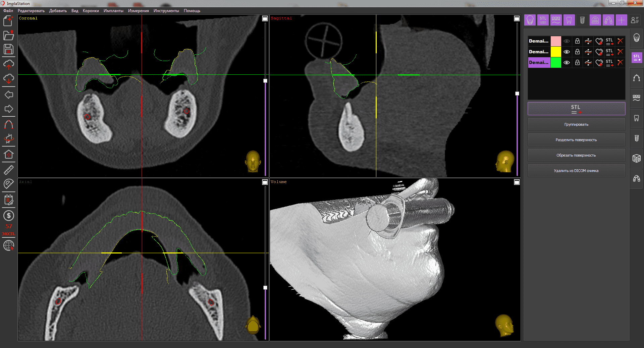Export green Demai surface as STL
Image resolution: width=644 pixels, height=348 pixels.
[609, 63]
